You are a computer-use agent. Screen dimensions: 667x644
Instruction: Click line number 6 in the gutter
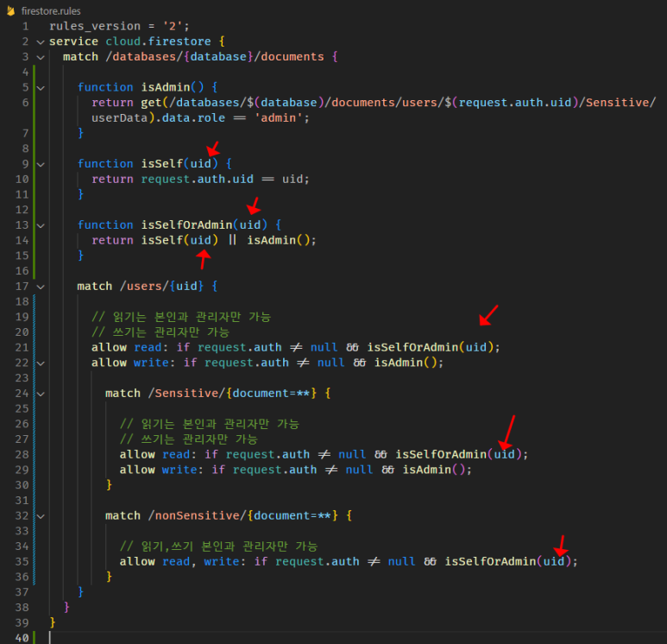coord(26,103)
